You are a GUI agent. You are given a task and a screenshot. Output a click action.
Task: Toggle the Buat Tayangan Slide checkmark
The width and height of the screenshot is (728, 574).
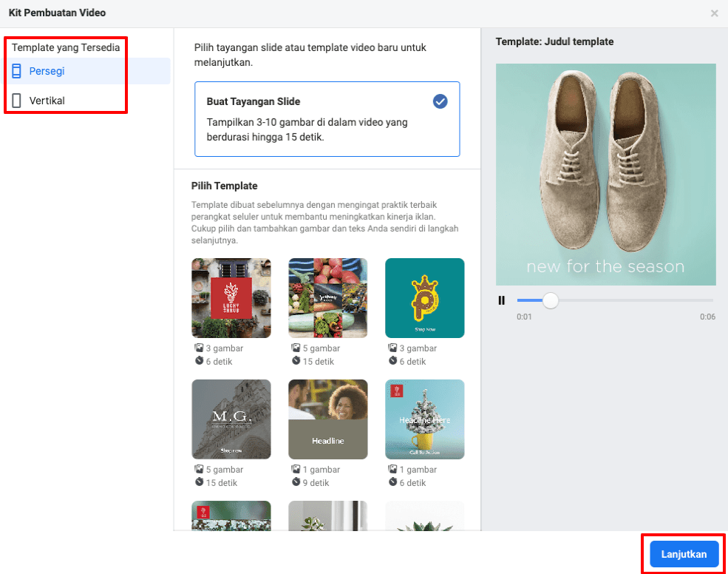pyautogui.click(x=440, y=102)
